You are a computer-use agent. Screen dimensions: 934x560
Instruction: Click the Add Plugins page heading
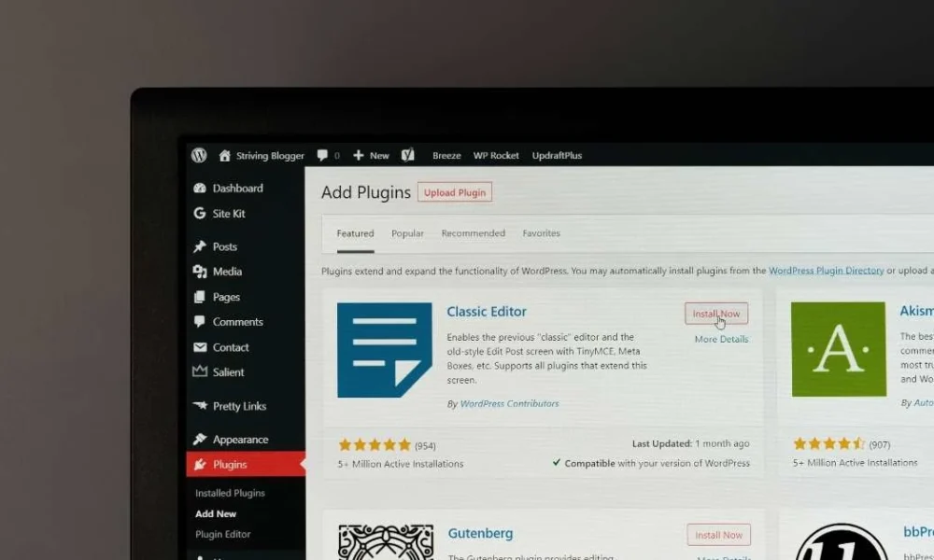[x=366, y=192]
